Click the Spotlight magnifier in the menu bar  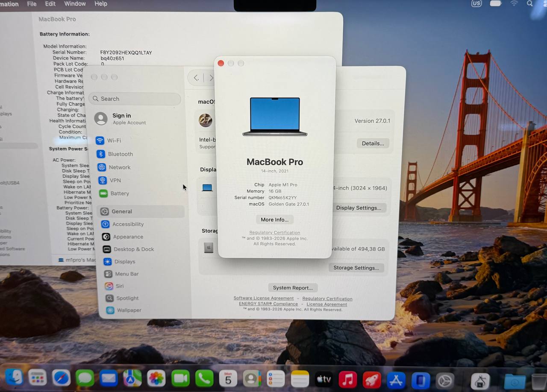(x=530, y=3)
